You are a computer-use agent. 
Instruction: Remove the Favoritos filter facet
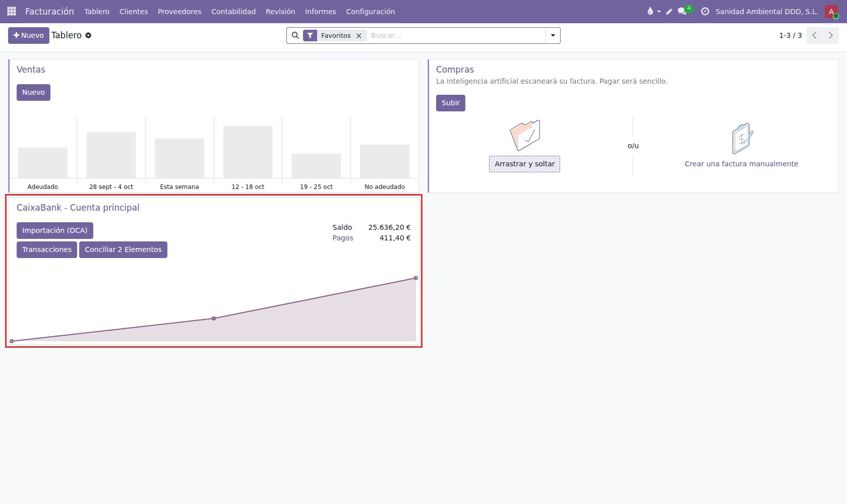pyautogui.click(x=359, y=36)
